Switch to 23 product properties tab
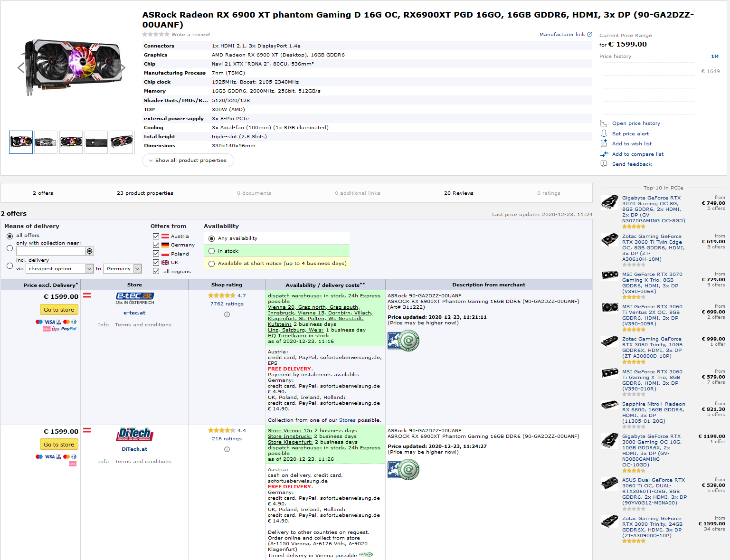730x560 pixels. [145, 193]
